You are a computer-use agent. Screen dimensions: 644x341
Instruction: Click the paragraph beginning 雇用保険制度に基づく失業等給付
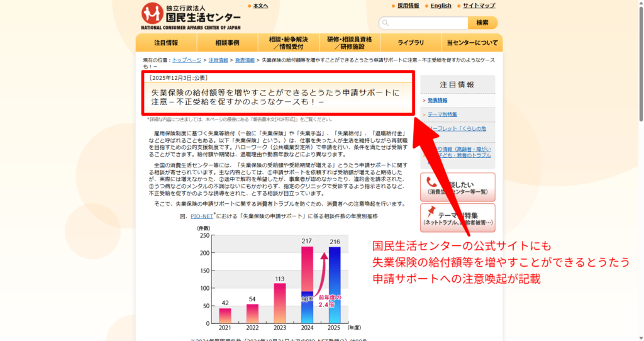tap(278, 144)
